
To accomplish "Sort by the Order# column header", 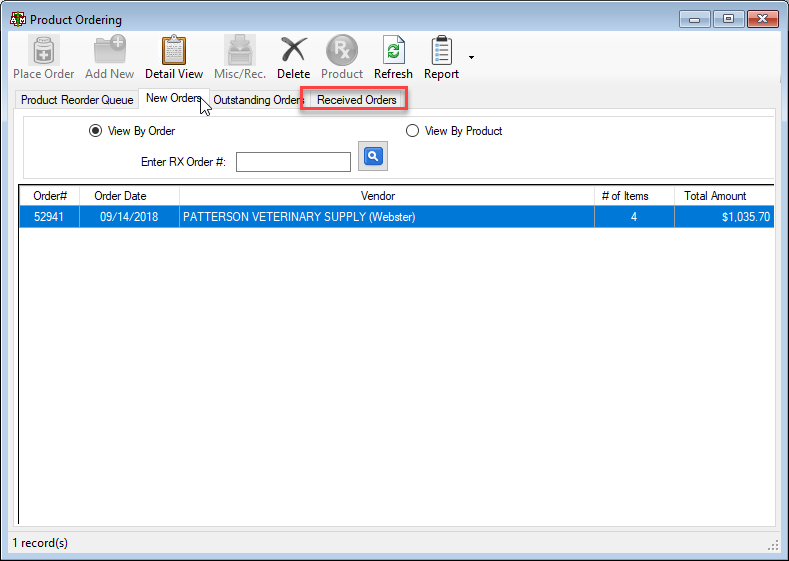I will (x=50, y=196).
